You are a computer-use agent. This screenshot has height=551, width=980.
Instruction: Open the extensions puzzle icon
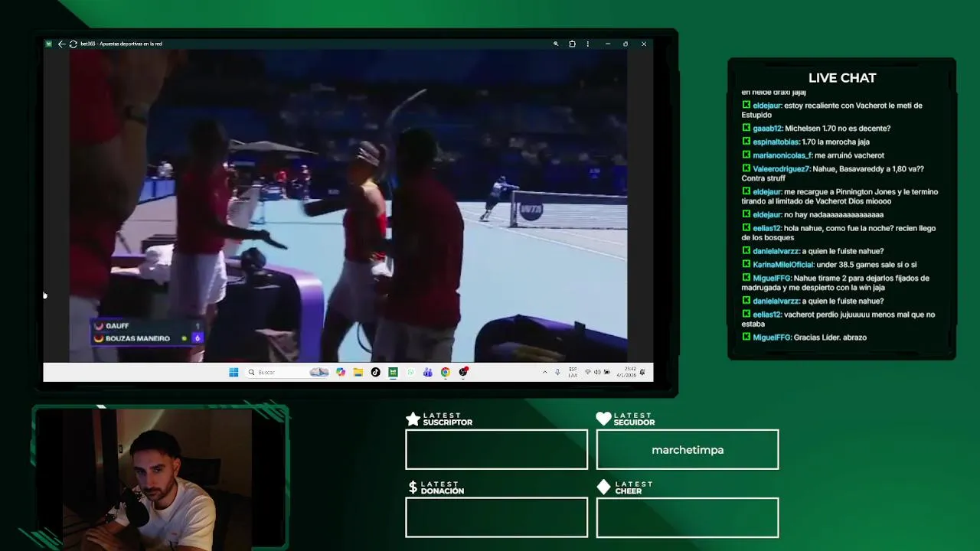(x=572, y=44)
